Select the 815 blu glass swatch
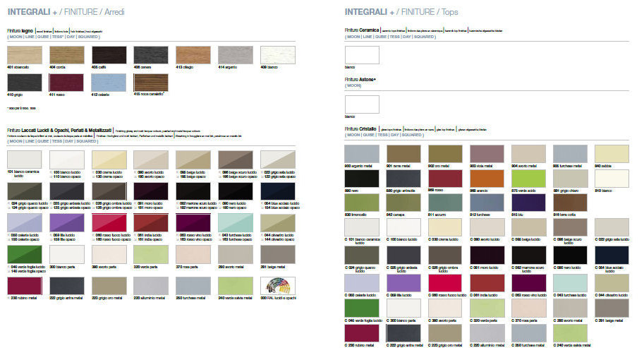Viewport: 644px width, 348px height. [528, 203]
